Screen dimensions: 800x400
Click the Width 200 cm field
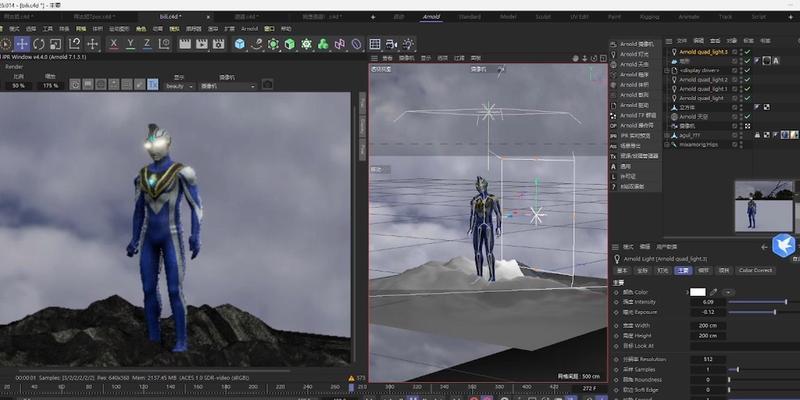(x=708, y=326)
